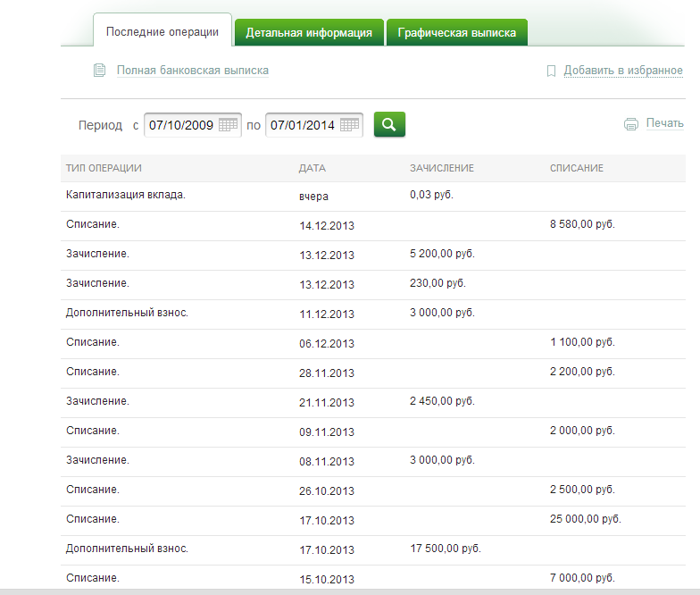Click the bookmark icon near Добавить в избранное

tap(552, 71)
